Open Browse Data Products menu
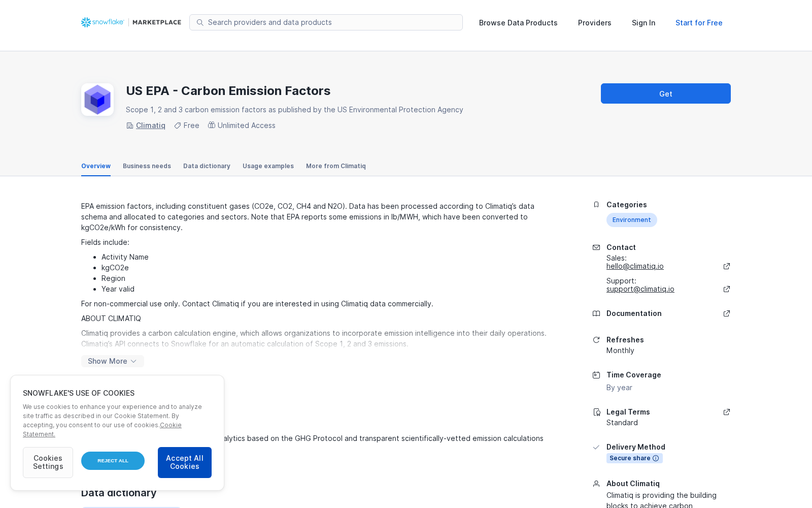 pos(518,23)
